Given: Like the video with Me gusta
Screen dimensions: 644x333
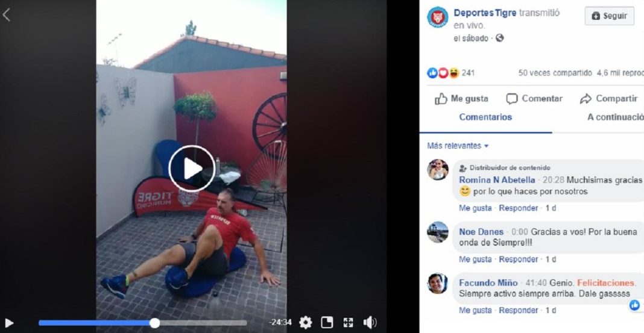Looking at the screenshot, I should click(462, 98).
